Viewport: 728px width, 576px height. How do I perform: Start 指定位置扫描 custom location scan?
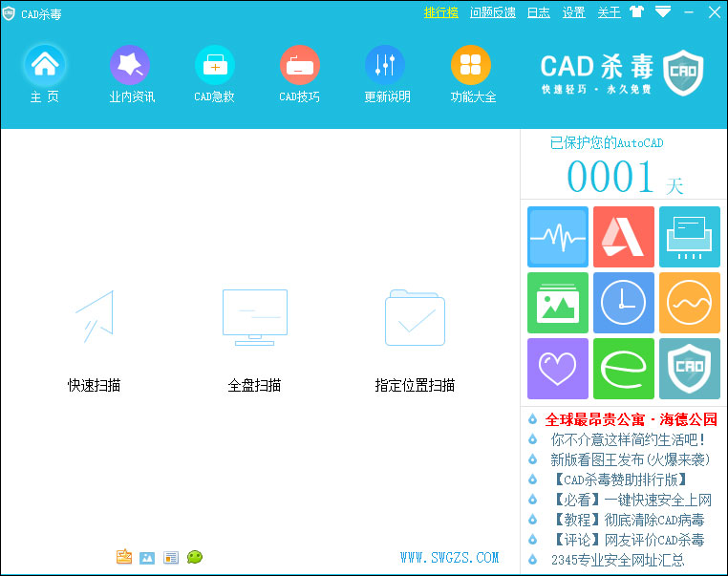pos(415,341)
